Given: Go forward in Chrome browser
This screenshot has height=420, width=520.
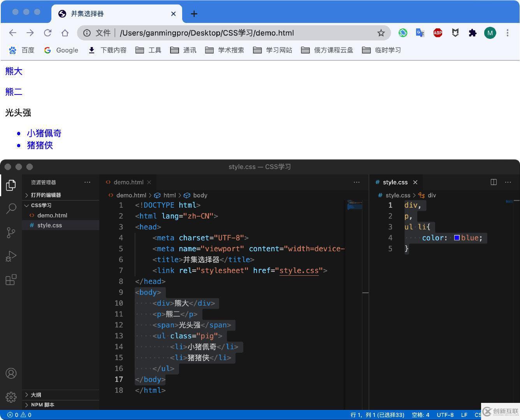Looking at the screenshot, I should (30, 33).
